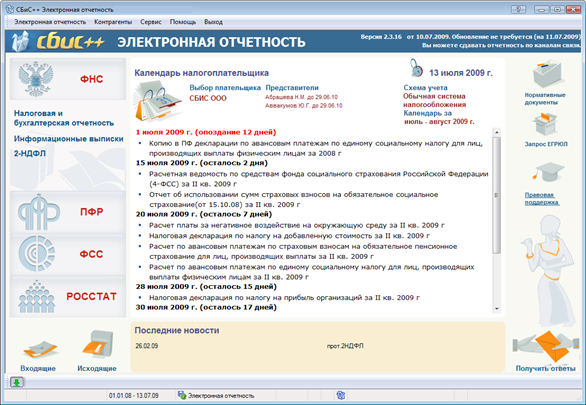Open the Помощь menu
Screen dimensions: 586x405
click(x=183, y=22)
